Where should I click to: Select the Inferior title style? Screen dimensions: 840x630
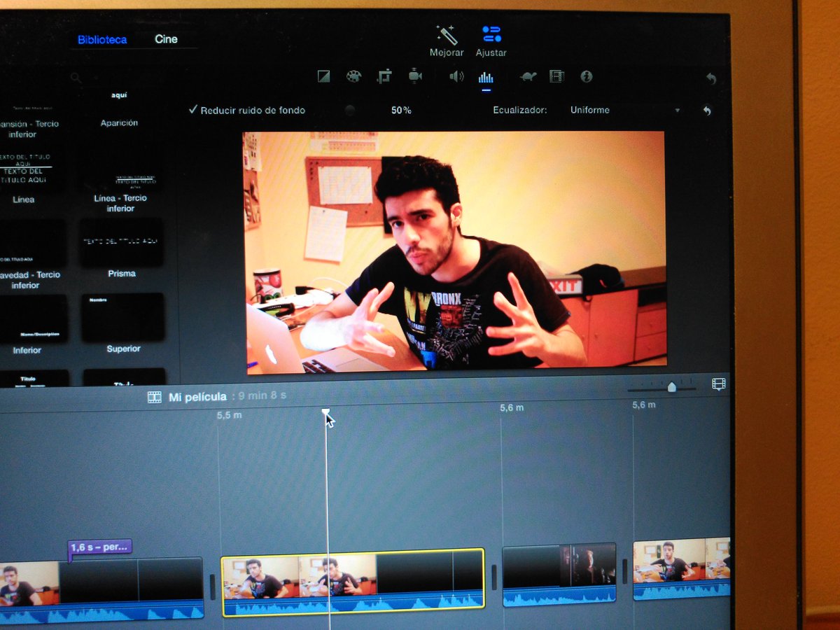28,325
